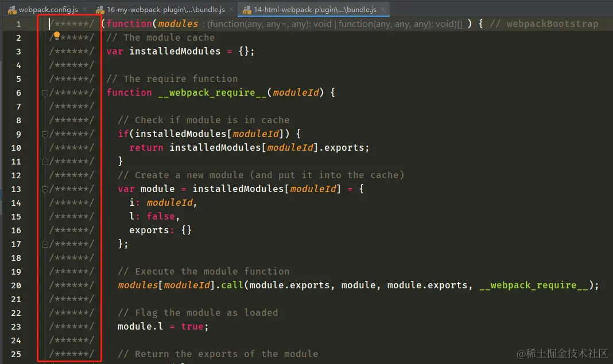Click '// Flag the module as loaded' comment
The image size is (613, 364).
pyautogui.click(x=198, y=313)
